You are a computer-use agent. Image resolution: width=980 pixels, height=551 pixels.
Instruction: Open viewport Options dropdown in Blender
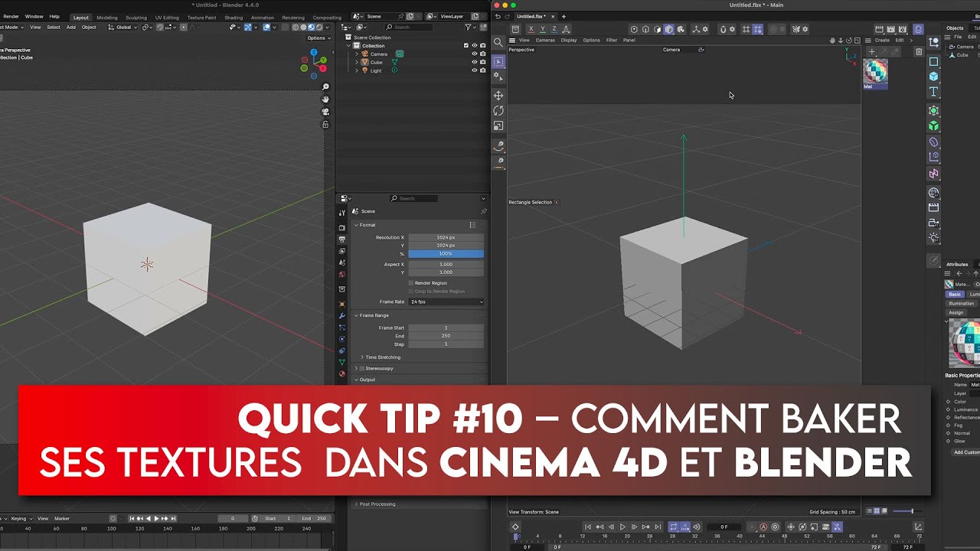(318, 37)
